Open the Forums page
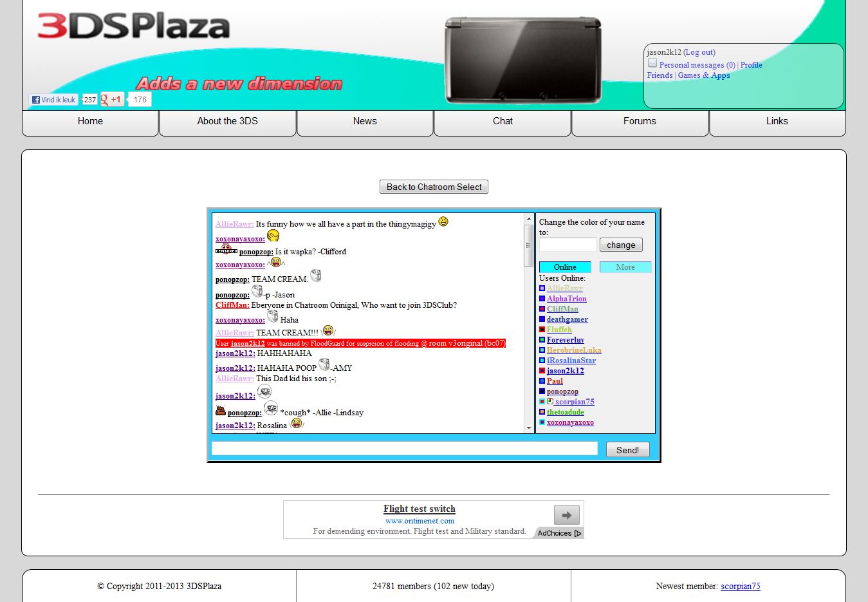This screenshot has height=602, width=868. [640, 122]
